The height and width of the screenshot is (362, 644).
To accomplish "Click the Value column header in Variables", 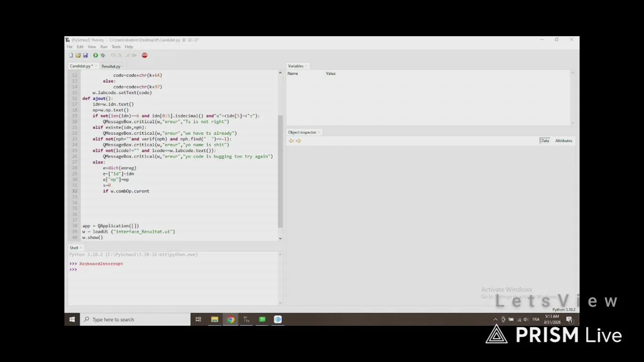I will [x=331, y=73].
